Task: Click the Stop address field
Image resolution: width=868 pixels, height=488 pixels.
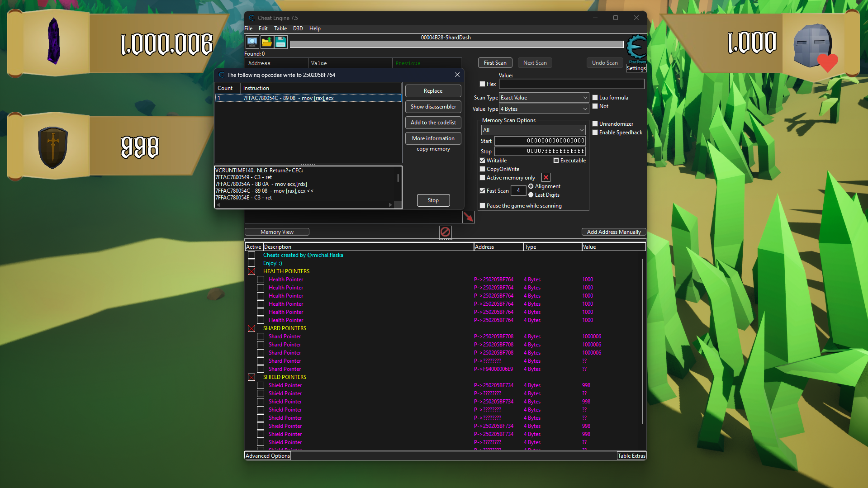Action: point(540,152)
